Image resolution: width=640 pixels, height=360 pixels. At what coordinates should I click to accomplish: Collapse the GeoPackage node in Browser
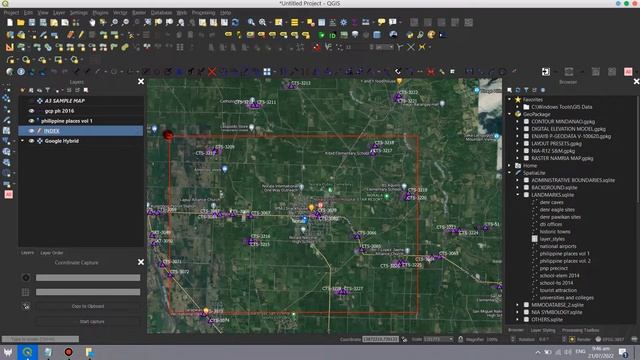click(x=509, y=114)
